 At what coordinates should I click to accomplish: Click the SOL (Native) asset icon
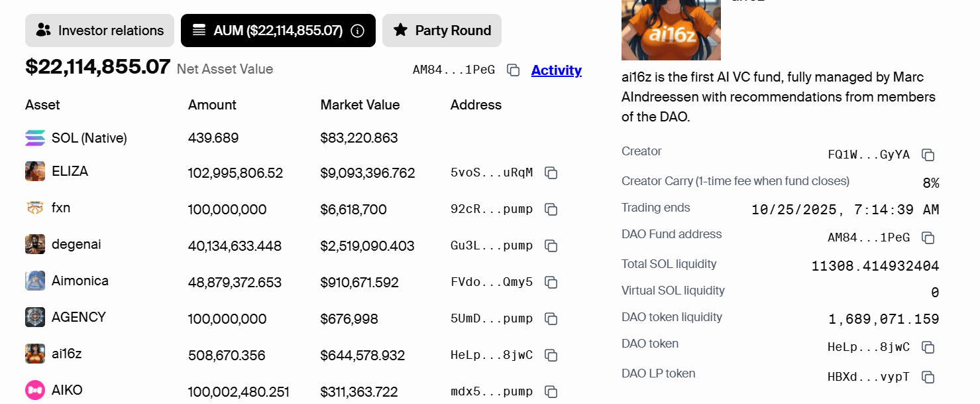[x=35, y=138]
